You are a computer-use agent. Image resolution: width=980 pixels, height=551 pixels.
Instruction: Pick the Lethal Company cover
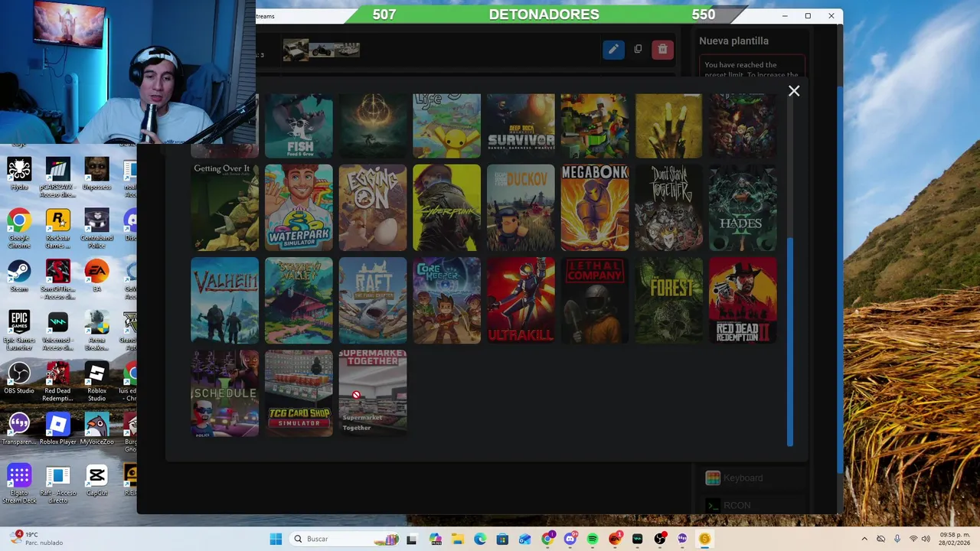point(595,301)
